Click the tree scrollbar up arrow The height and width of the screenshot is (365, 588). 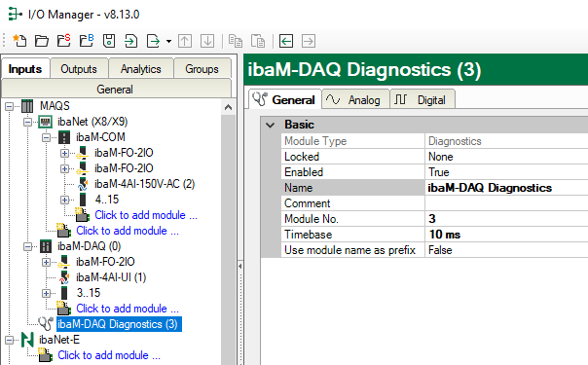pos(228,107)
